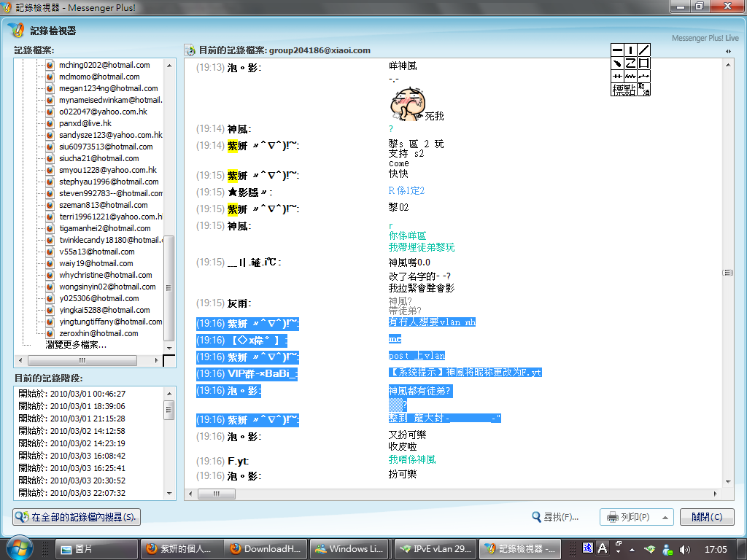Click the contact icon for zeroxhin@hotmail.com
The height and width of the screenshot is (560, 747).
tap(50, 333)
